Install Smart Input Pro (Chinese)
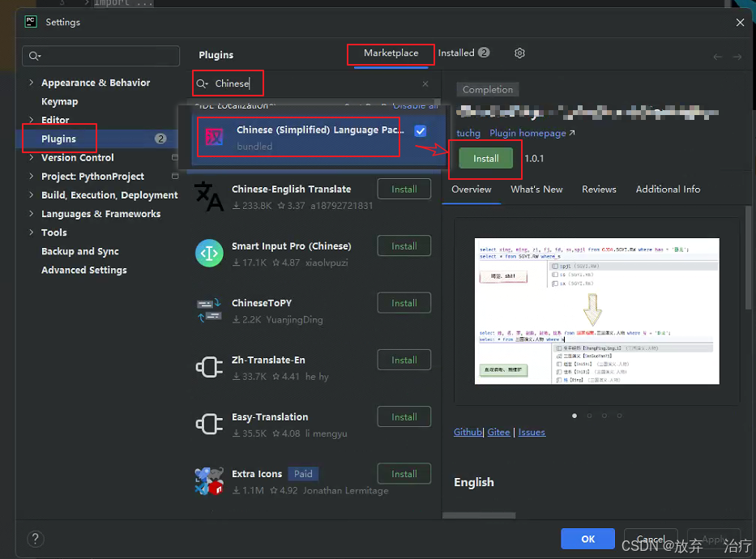Viewport: 756px width, 559px height. 404,245
